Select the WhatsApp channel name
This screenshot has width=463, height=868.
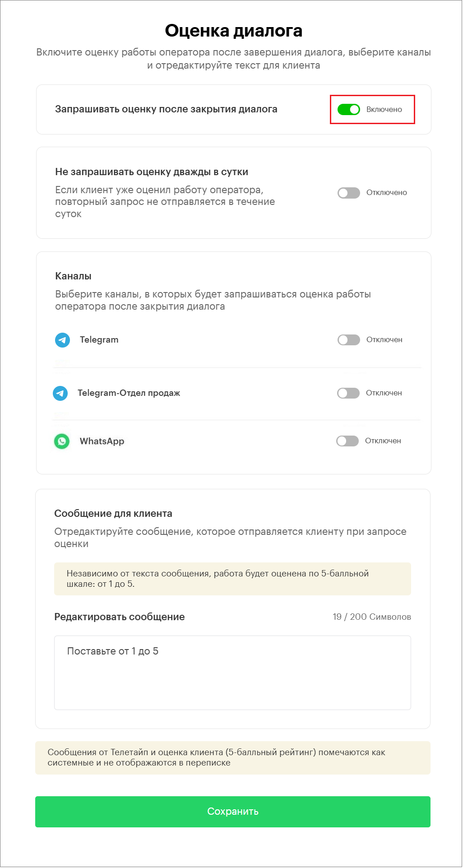pos(102,441)
